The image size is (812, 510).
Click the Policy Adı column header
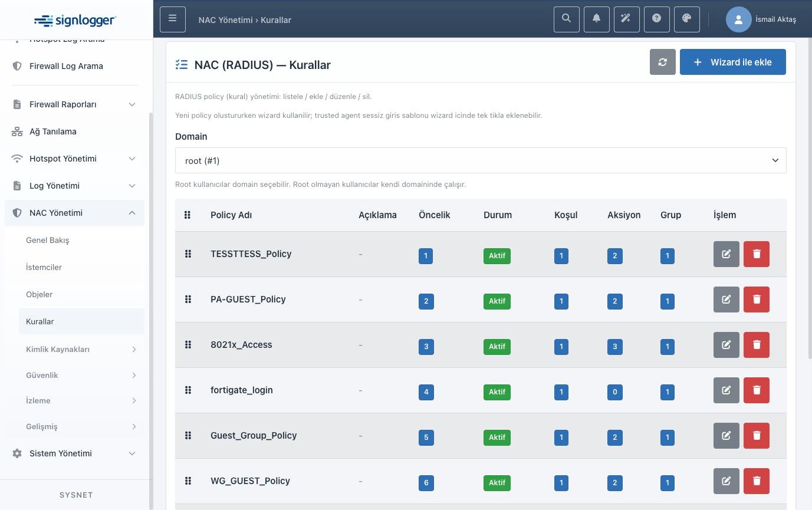231,215
